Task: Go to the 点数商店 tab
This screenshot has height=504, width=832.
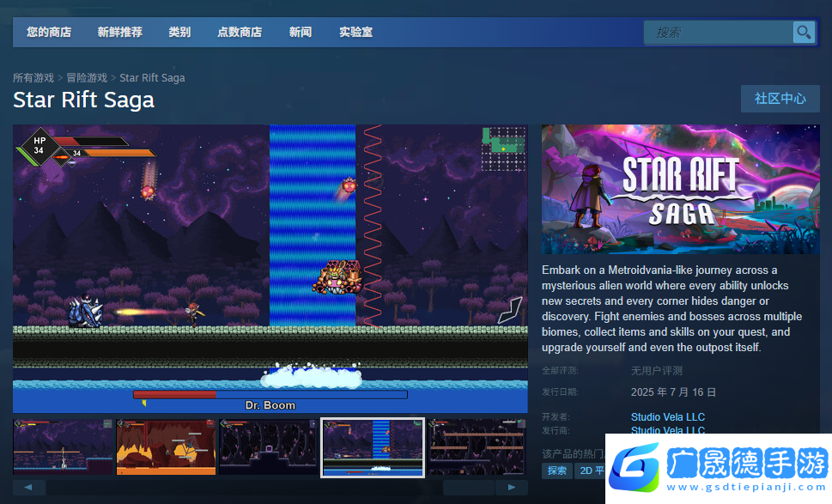Action: (240, 33)
